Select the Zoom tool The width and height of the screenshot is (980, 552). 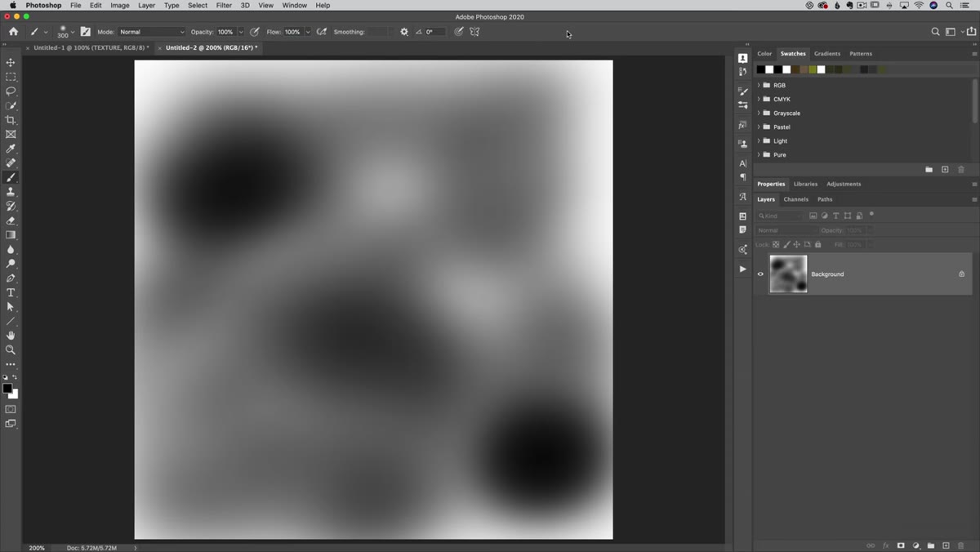click(11, 349)
